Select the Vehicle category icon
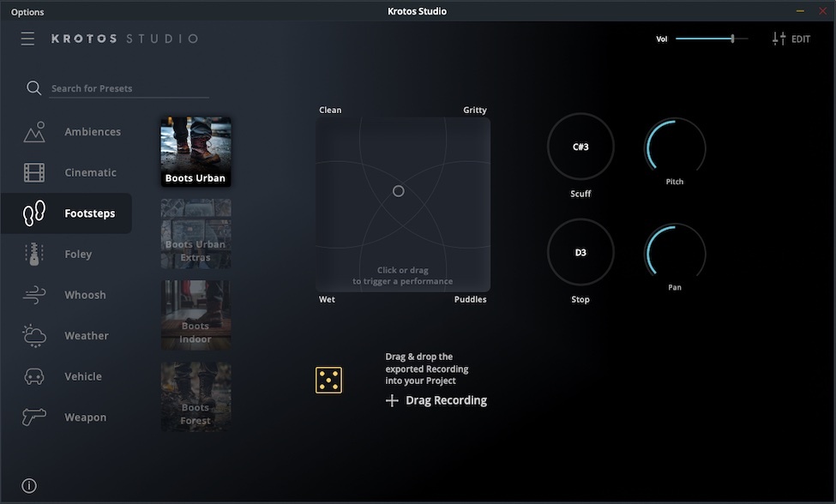The width and height of the screenshot is (836, 504). pyautogui.click(x=33, y=376)
